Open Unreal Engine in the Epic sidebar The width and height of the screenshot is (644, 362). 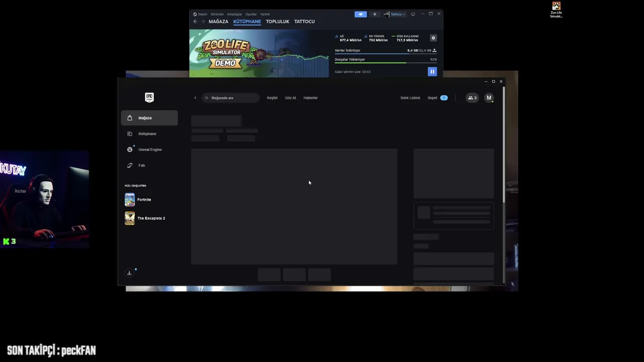[x=149, y=149]
